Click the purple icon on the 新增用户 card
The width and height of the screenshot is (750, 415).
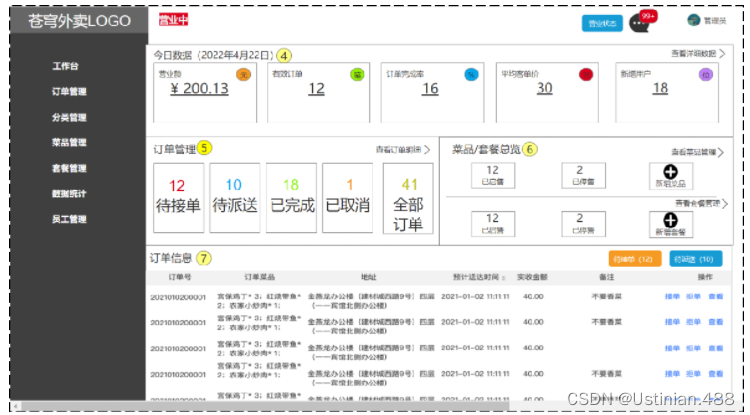pos(706,75)
